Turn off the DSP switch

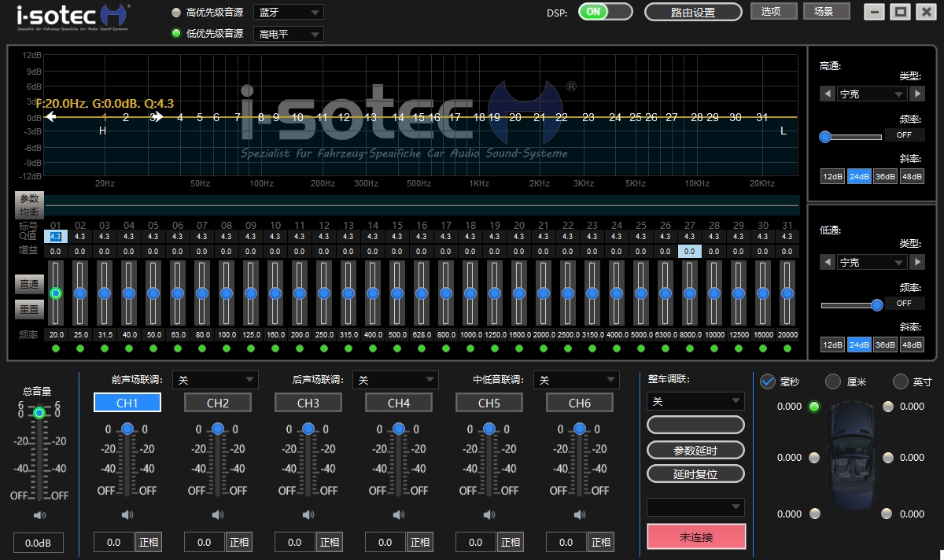pos(605,12)
